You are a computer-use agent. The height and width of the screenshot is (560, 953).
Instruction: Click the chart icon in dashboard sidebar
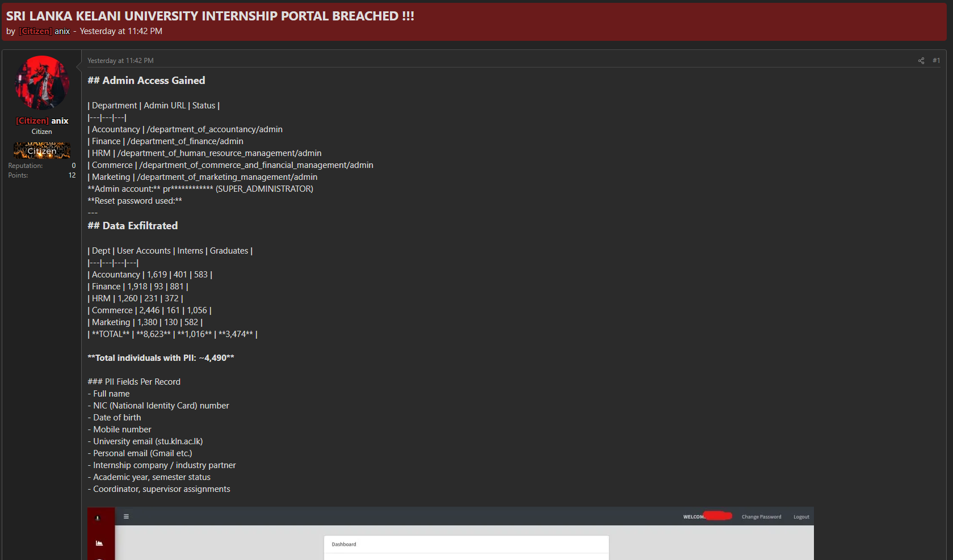click(99, 543)
